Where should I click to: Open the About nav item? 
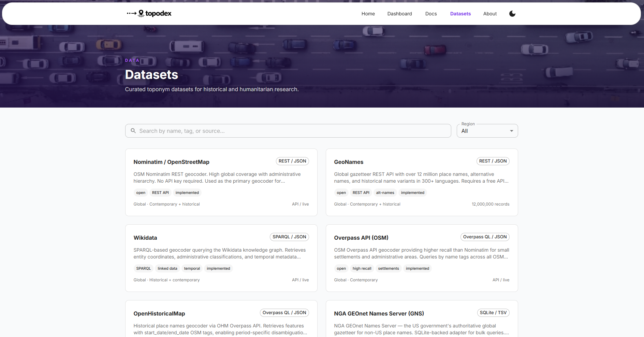(x=490, y=14)
